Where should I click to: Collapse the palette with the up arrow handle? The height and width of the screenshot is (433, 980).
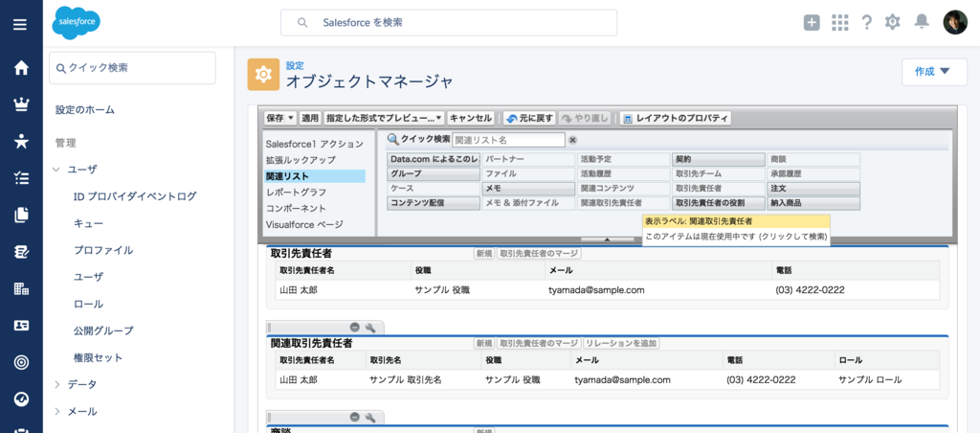[x=607, y=239]
